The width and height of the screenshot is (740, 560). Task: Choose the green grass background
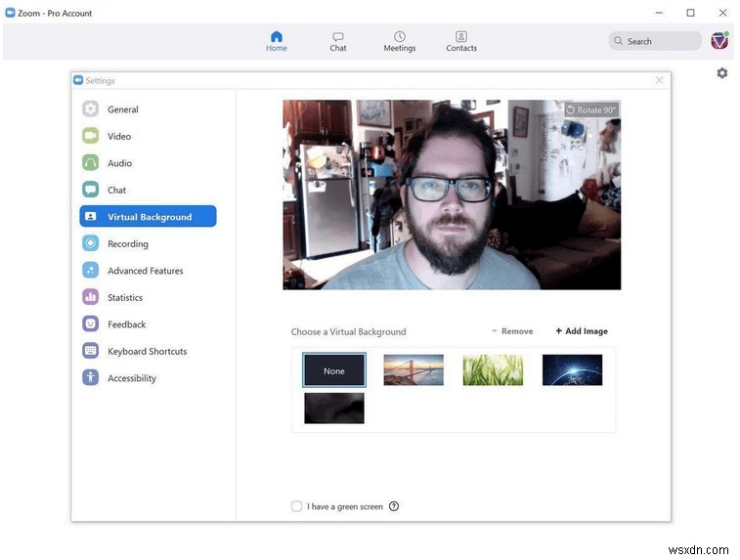click(493, 369)
